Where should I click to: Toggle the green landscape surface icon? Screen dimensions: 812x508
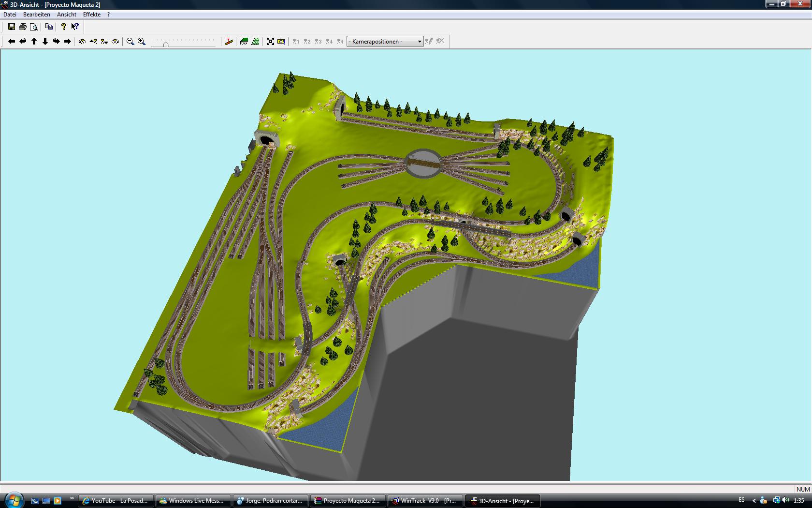[244, 42]
